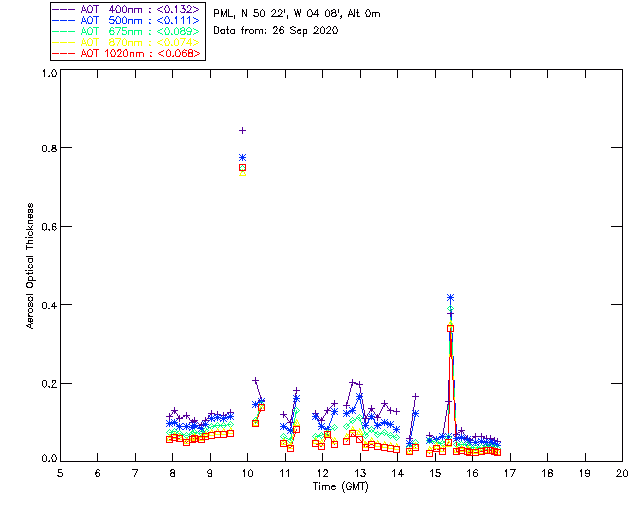
Task: Click the AOT 675nm legend entry
Action: tap(127, 31)
